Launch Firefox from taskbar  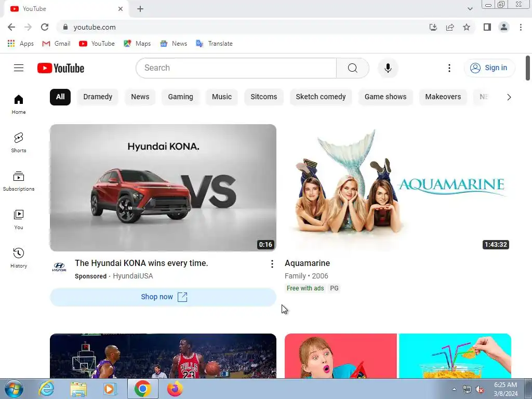175,389
